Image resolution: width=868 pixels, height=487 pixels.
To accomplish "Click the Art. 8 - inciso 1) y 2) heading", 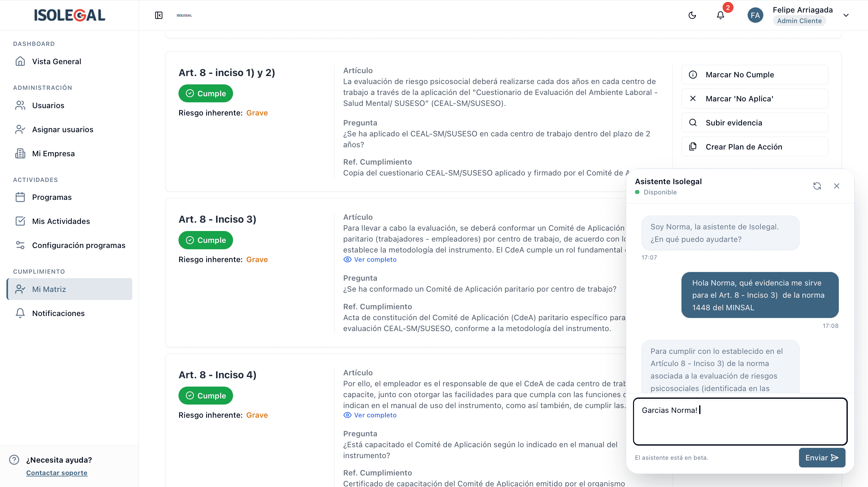I will (227, 73).
